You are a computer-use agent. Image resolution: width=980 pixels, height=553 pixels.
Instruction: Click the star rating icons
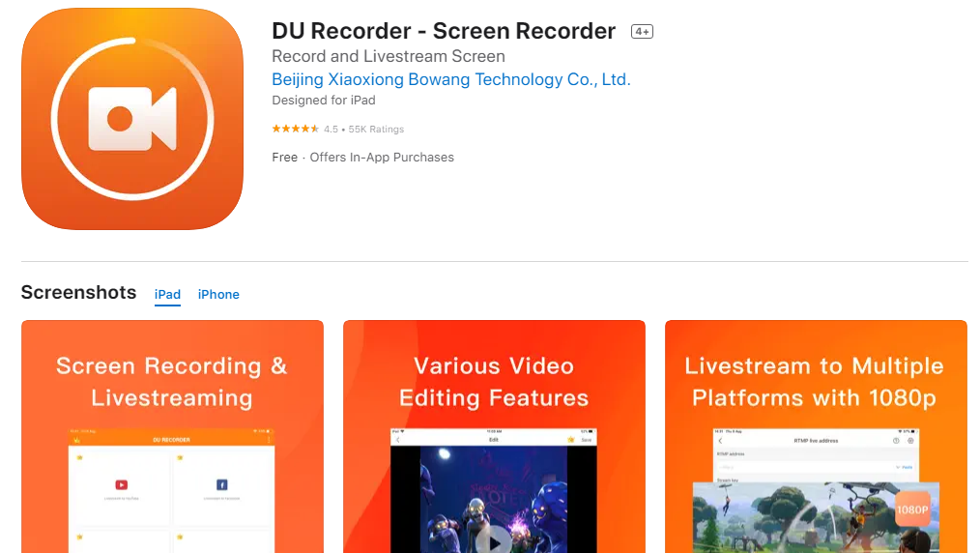(295, 129)
